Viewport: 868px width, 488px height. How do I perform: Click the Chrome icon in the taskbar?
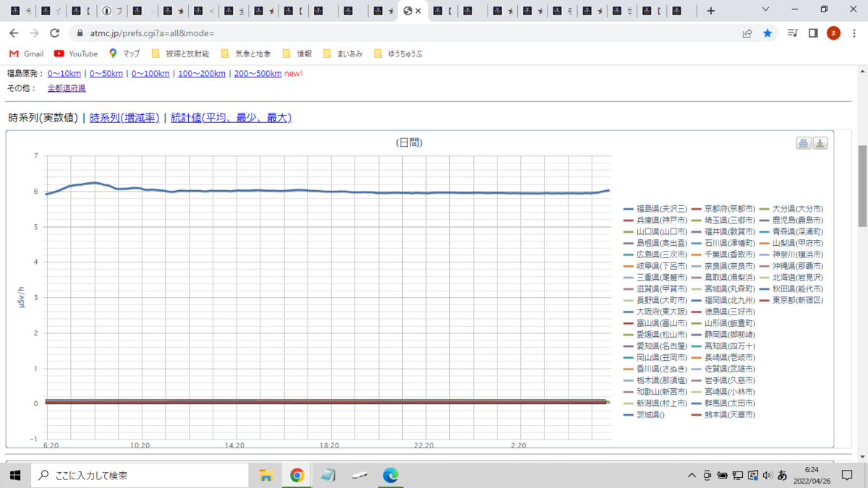tap(297, 475)
